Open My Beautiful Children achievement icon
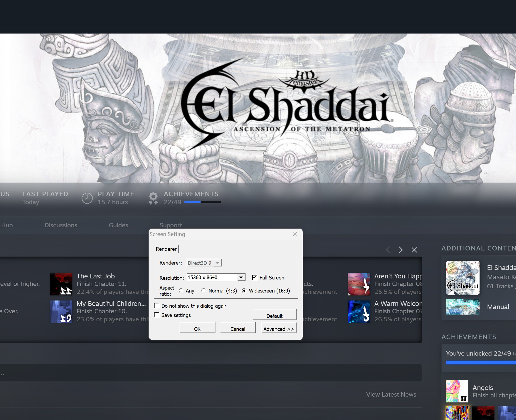 [61, 312]
